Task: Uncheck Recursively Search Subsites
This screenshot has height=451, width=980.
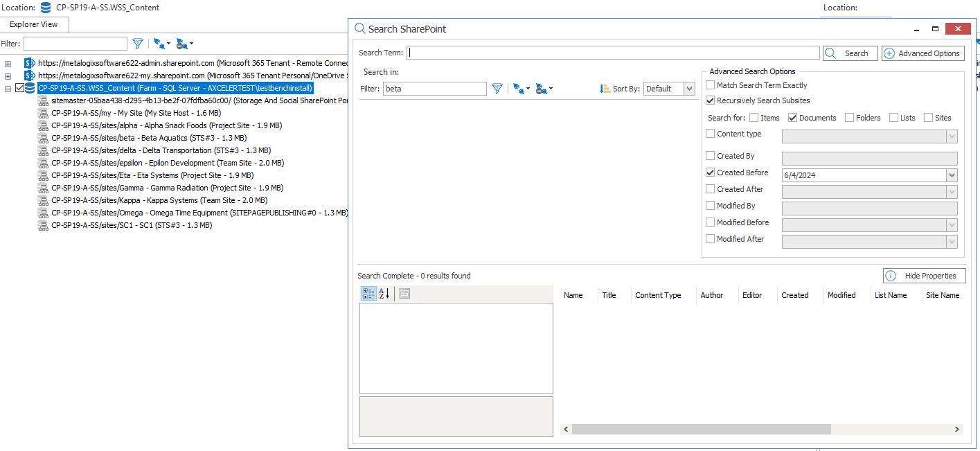Action: tap(711, 100)
